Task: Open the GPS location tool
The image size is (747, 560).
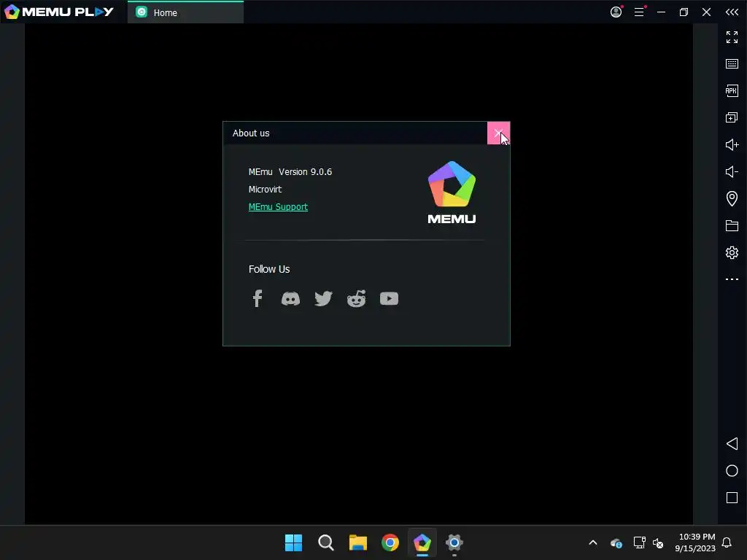Action: [732, 198]
